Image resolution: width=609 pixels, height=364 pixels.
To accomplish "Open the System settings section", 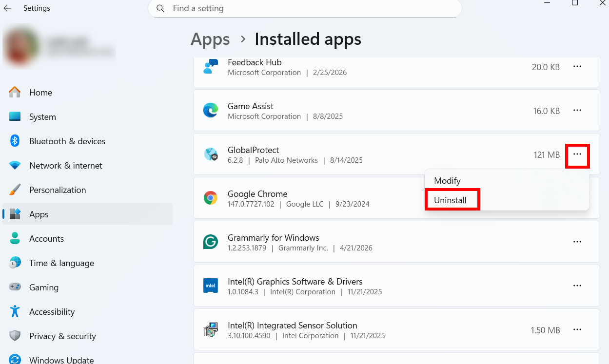I will coord(42,116).
